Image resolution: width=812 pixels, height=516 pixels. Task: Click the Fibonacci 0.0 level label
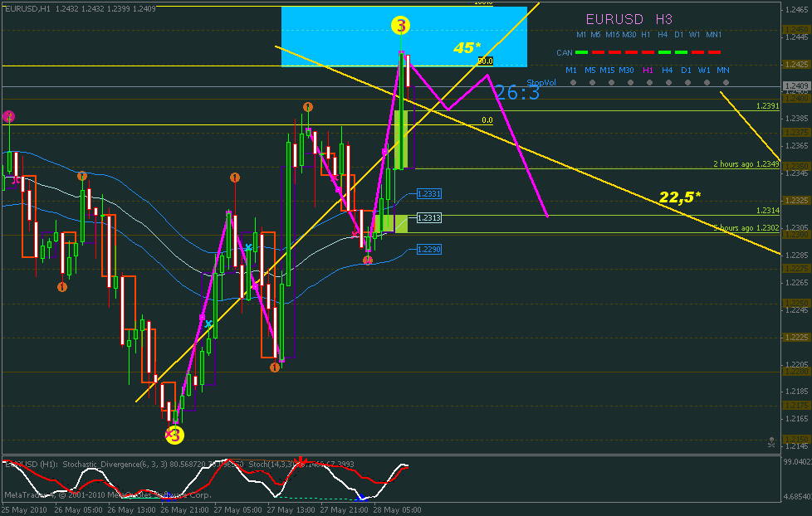[487, 120]
